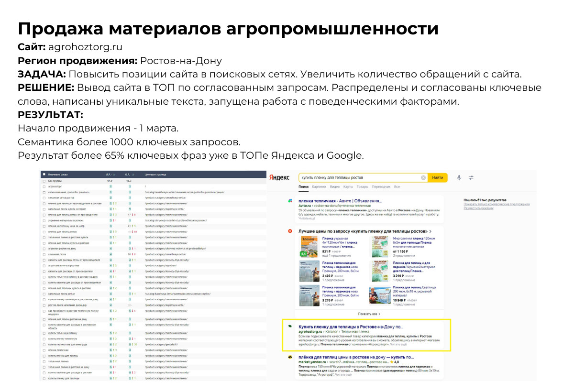Click the market.yandex.ru favicon in last result
This screenshot has width=574, height=392.
pos(290,357)
